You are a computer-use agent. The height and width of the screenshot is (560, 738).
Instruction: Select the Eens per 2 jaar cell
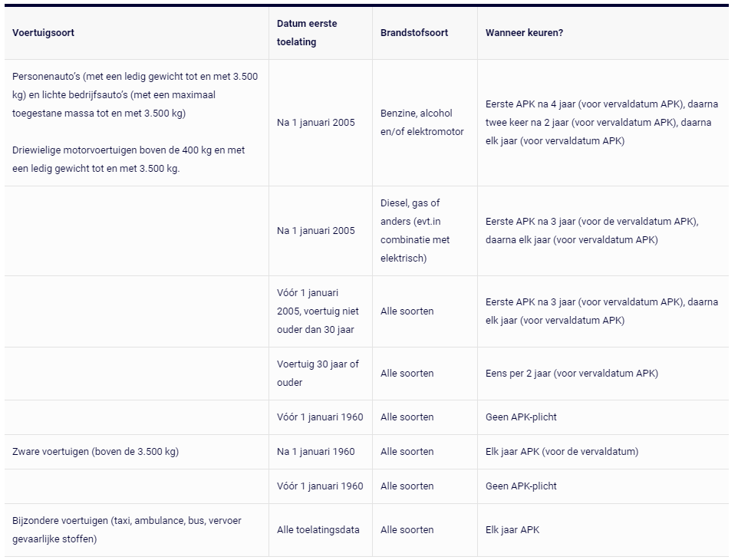(572, 373)
